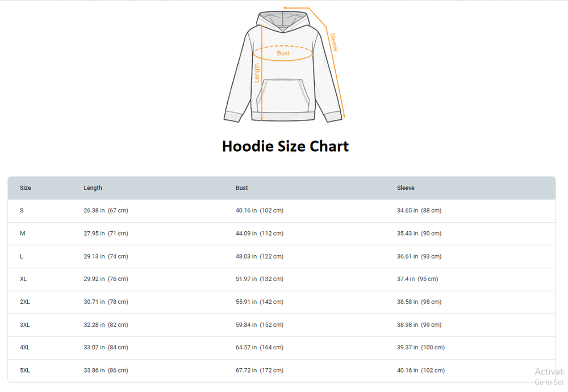Click the Sleeve column header
568x392 pixels.
click(406, 188)
